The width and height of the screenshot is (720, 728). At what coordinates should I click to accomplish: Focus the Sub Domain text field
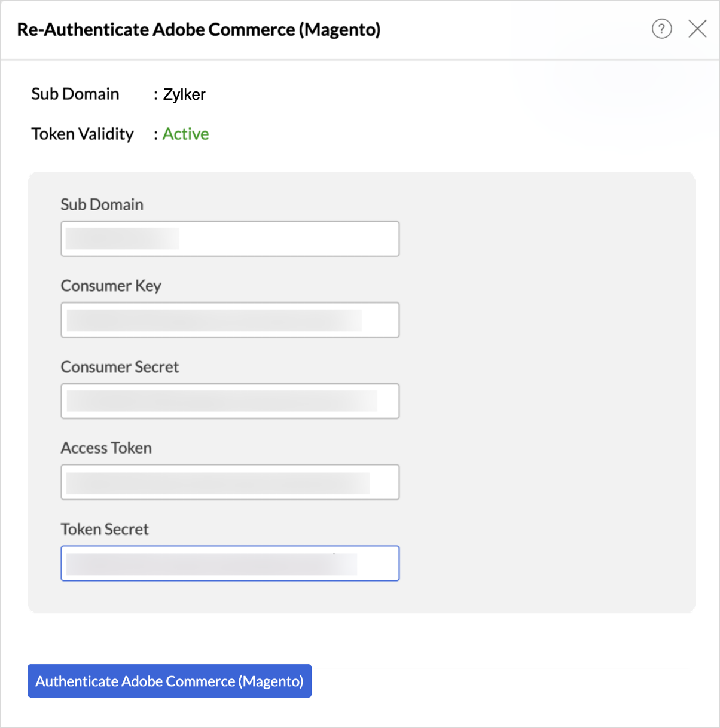point(230,239)
